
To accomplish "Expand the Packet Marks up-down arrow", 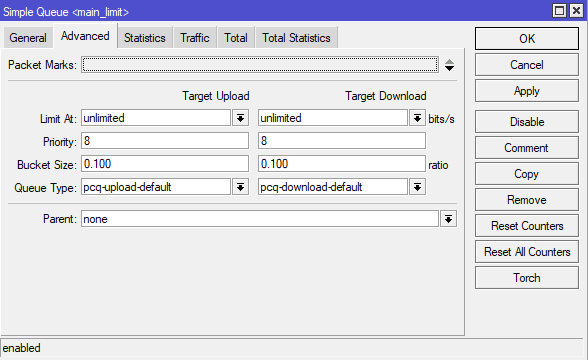I will [x=449, y=65].
